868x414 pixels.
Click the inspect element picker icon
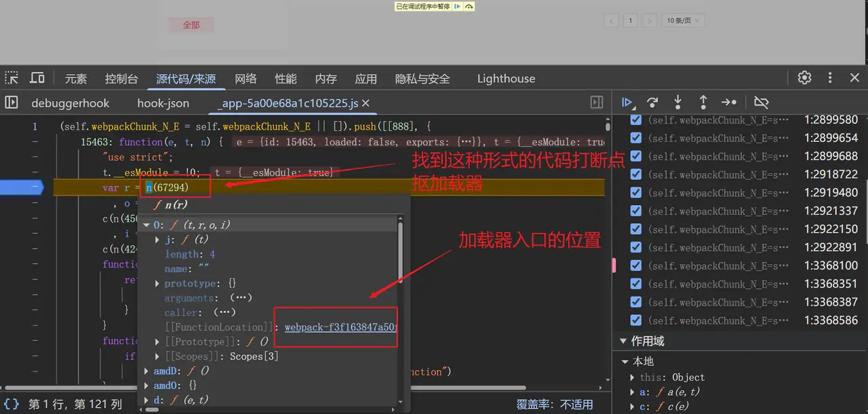[x=12, y=79]
